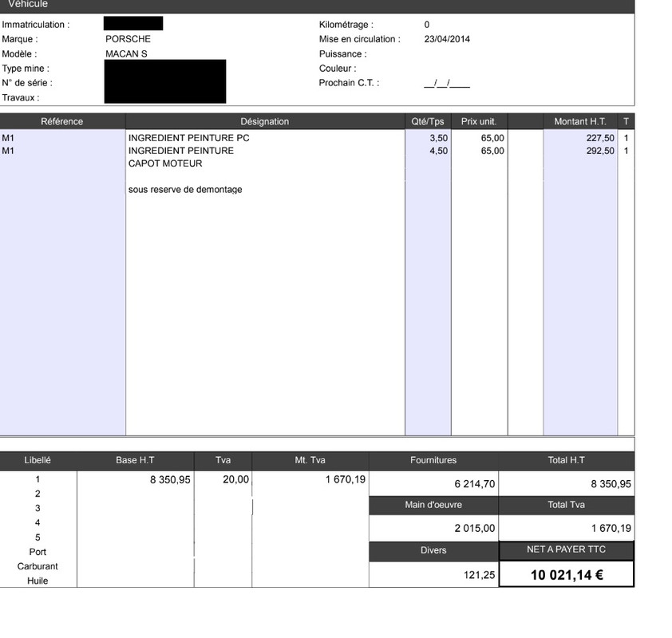Click the total 10 021,14 €
This screenshot has height=638, width=672.
click(x=567, y=575)
